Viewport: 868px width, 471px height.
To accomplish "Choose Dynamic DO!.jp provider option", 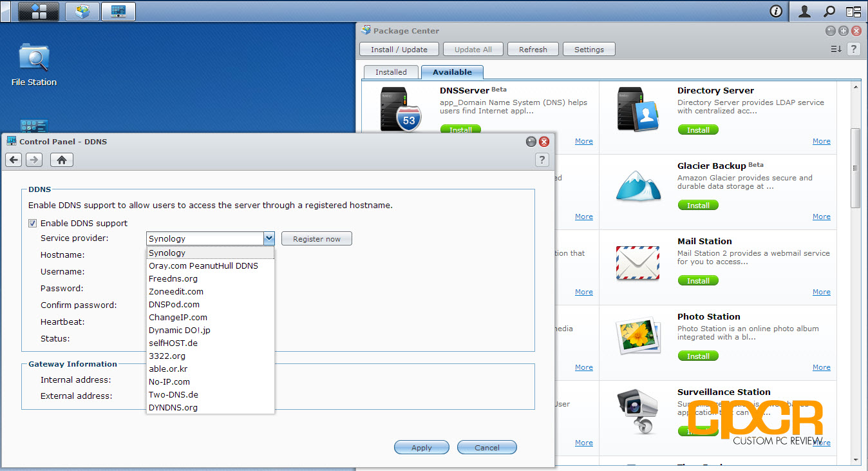I will tap(211, 331).
